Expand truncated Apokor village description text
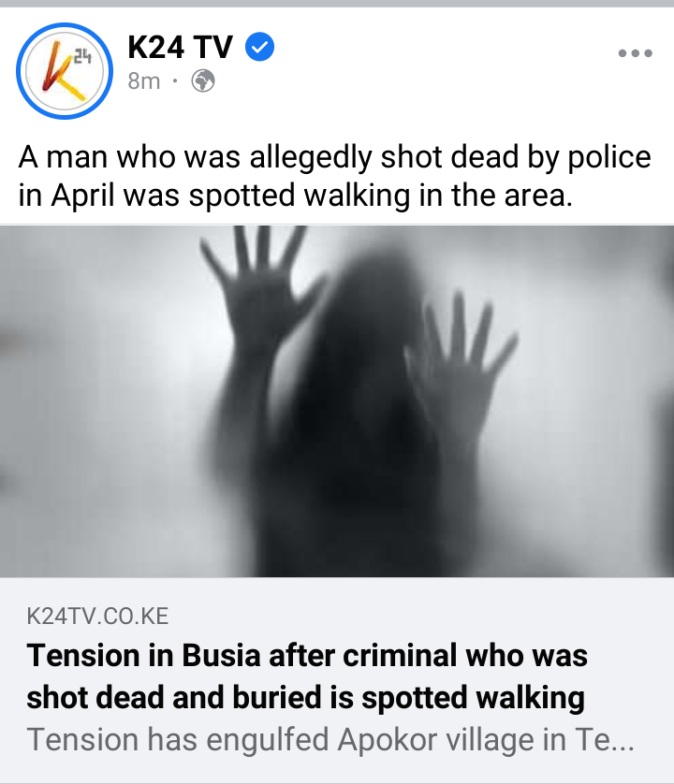Screen dimensions: 674x784 point(330,739)
